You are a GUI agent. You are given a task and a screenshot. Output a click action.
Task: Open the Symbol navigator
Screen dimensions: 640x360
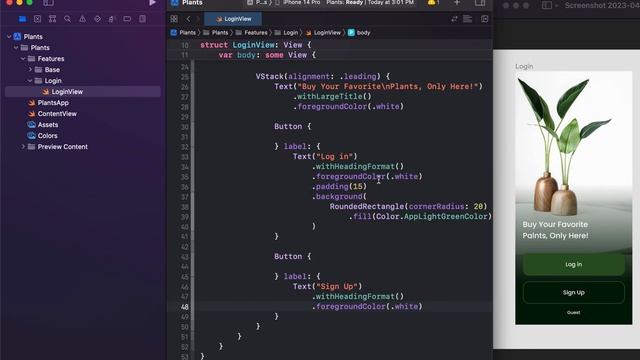(52, 19)
